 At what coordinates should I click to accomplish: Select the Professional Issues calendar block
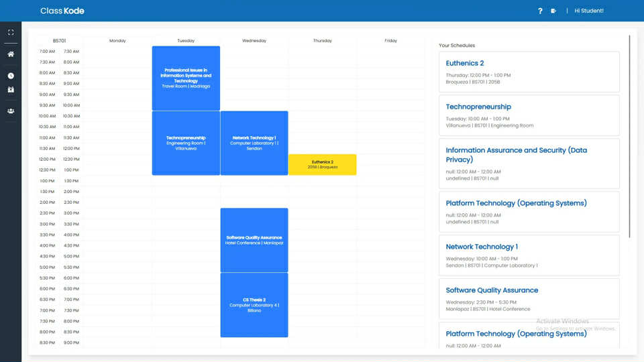186,78
